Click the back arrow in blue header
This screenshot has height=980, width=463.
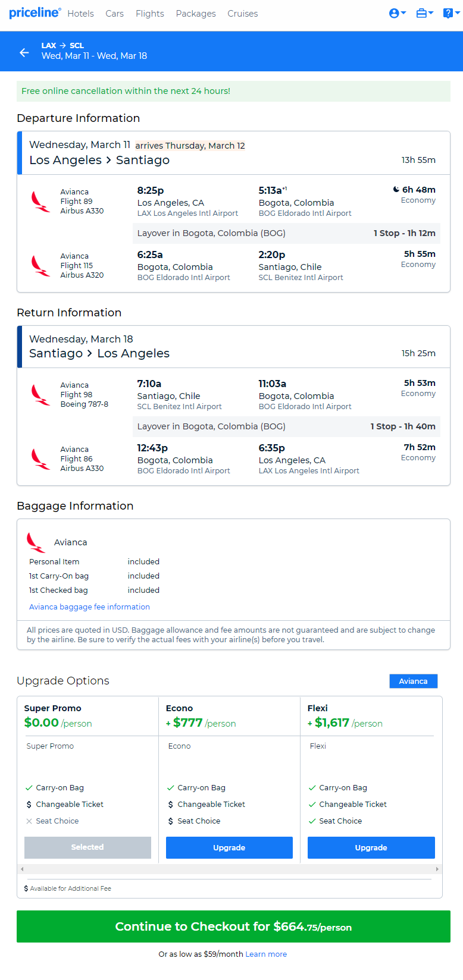tap(24, 52)
